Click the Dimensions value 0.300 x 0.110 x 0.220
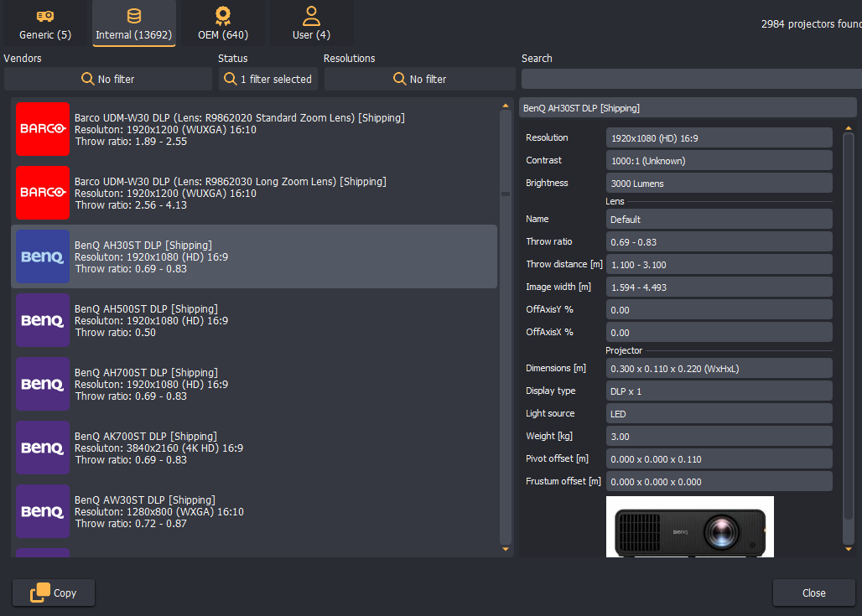The height and width of the screenshot is (616, 862). tap(719, 368)
